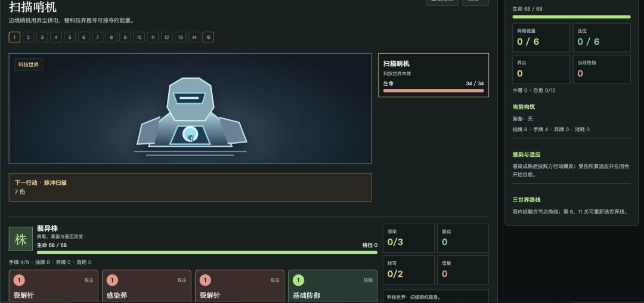Select stage 13 node
The image size is (644, 303).
(180, 38)
